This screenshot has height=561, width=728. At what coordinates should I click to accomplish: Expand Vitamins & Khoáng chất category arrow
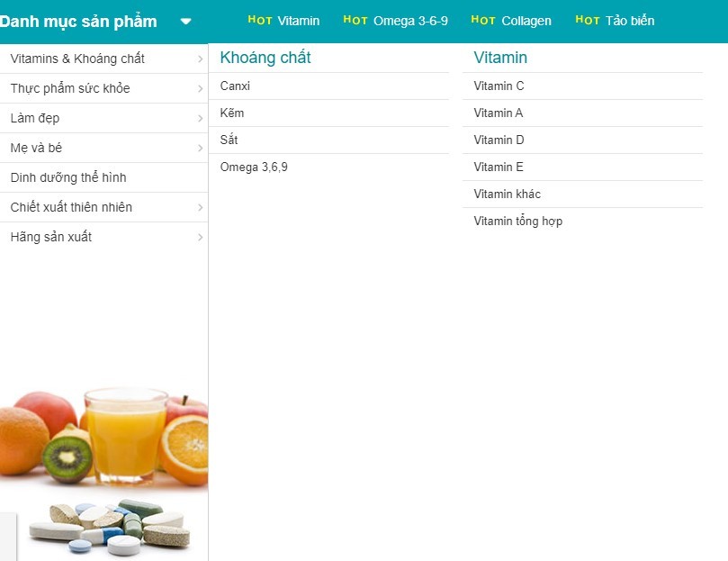coord(200,59)
